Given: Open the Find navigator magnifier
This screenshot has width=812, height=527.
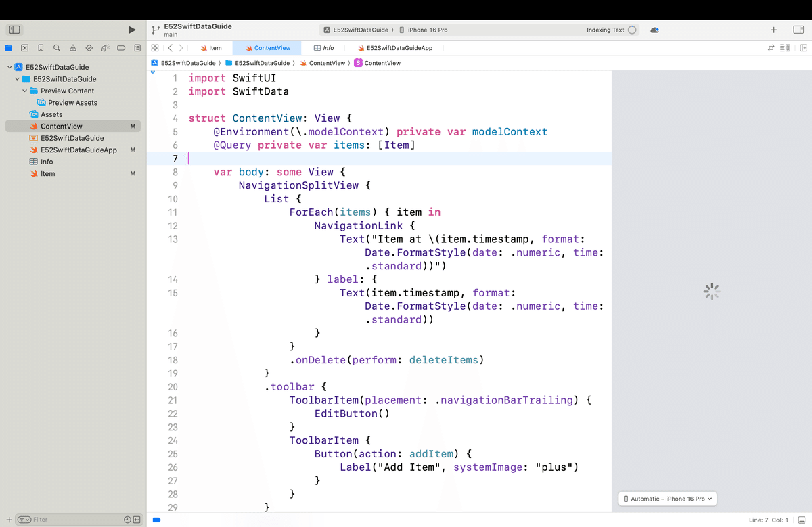Looking at the screenshot, I should tap(57, 48).
